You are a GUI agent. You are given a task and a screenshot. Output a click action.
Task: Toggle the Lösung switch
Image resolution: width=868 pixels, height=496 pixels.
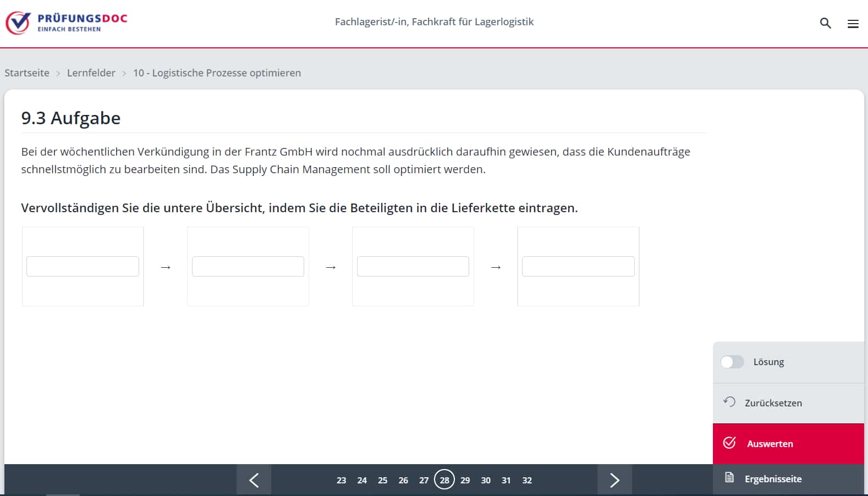[732, 362]
